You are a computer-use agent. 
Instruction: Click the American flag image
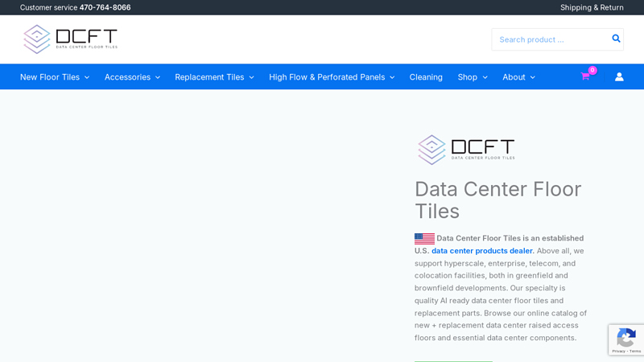coord(424,238)
